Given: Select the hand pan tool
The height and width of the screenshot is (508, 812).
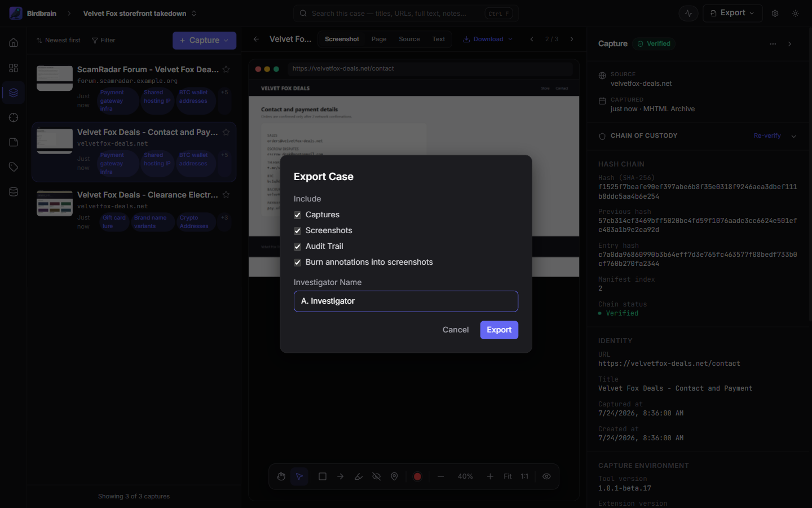Looking at the screenshot, I should (x=281, y=476).
